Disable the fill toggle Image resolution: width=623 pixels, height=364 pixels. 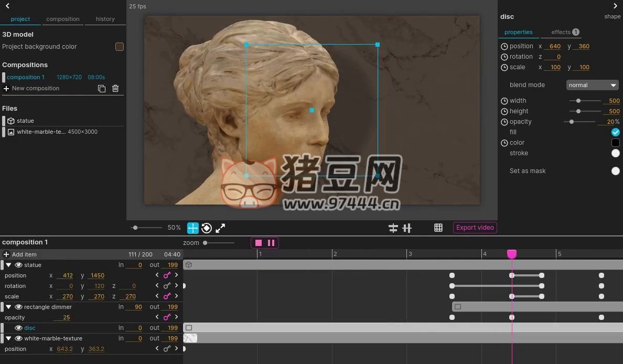click(615, 132)
